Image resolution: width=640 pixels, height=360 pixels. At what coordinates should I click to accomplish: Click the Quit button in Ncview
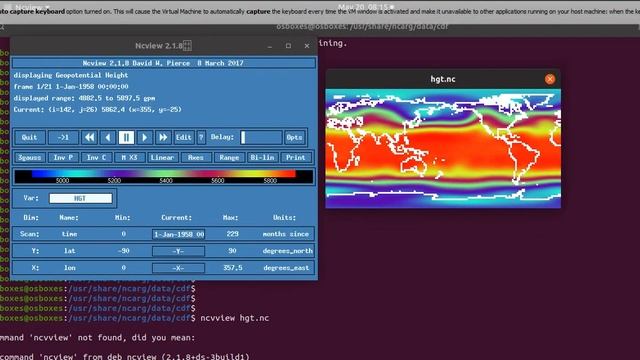point(29,138)
